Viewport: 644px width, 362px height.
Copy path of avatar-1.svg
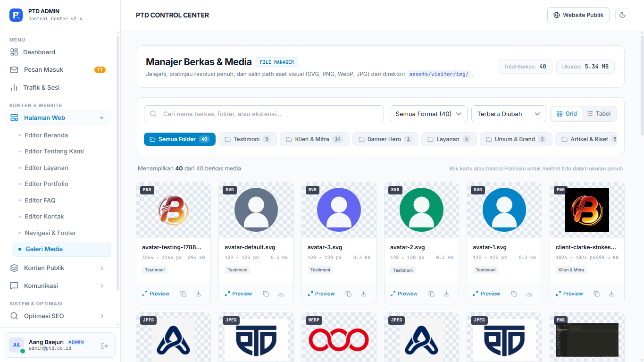tap(514, 294)
